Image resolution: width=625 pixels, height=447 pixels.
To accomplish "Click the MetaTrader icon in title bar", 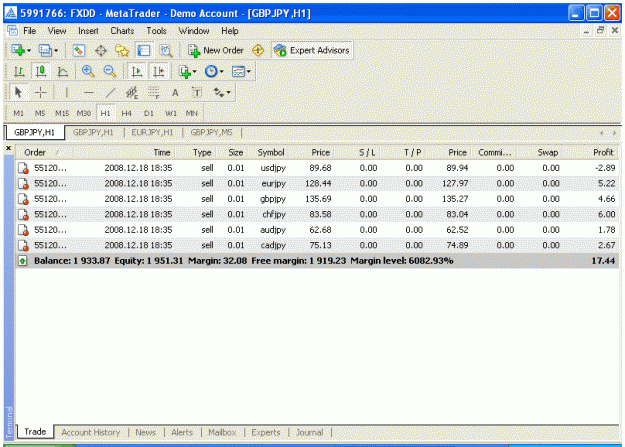I will (x=11, y=13).
